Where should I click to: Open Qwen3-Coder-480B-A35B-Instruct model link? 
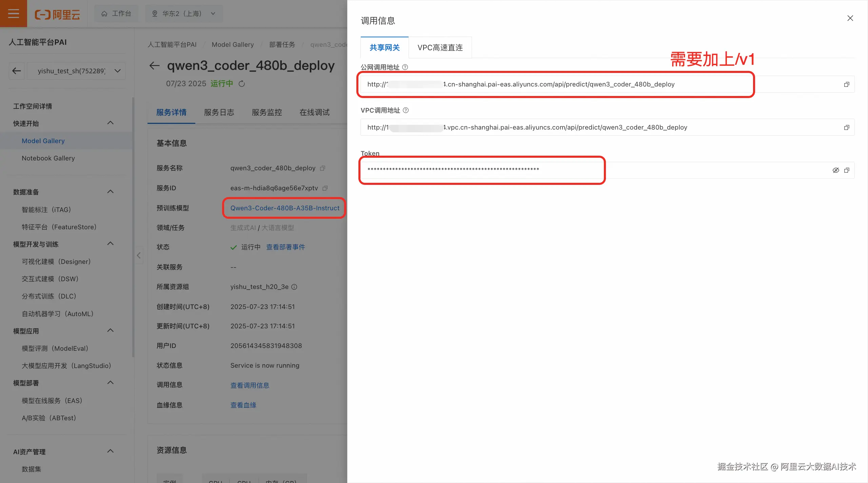pos(285,208)
